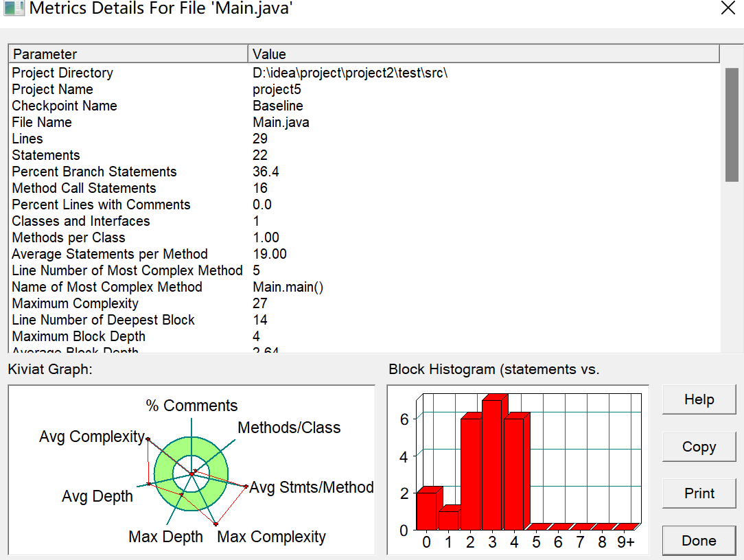Select the Percent Branch Statements row
Viewport: 744px width, 560px height.
[x=364, y=172]
